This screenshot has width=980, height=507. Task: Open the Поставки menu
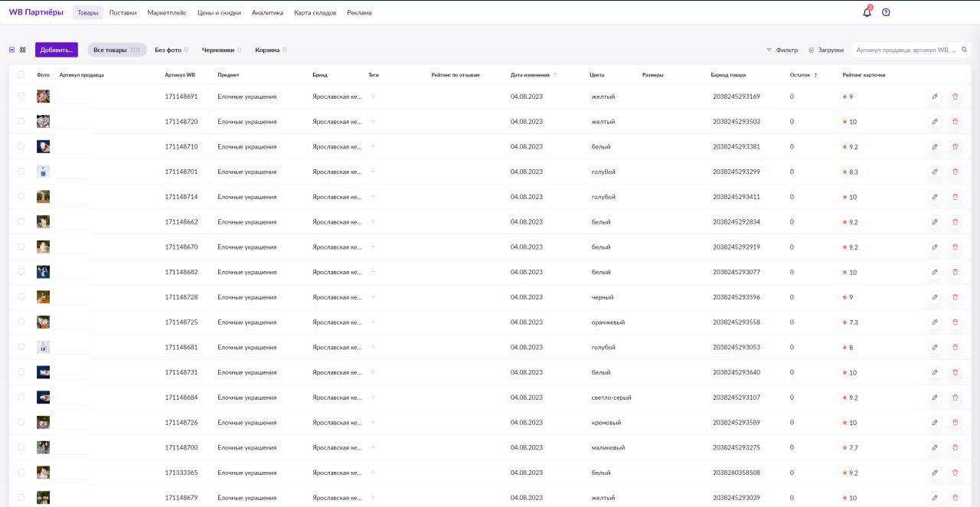[123, 12]
